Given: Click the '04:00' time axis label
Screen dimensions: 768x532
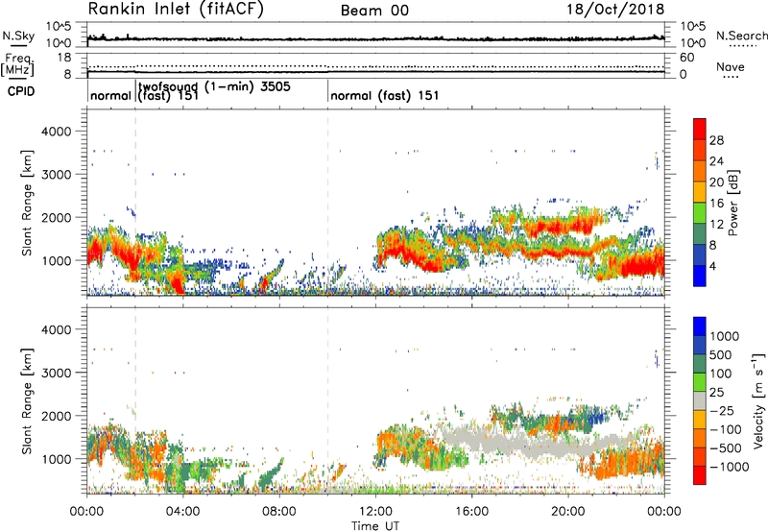Looking at the screenshot, I should coord(182,512).
